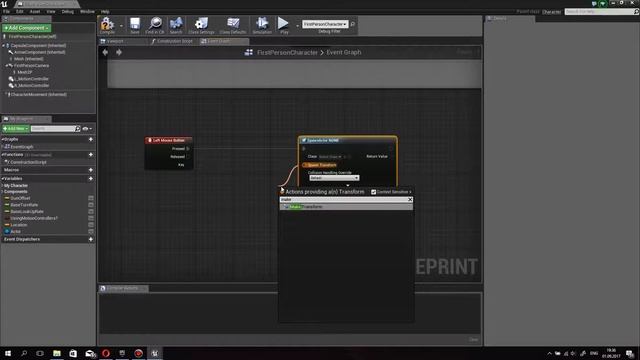This screenshot has height=360, width=640.
Task: Click the Spawn Transform pin on node
Action: (305, 165)
